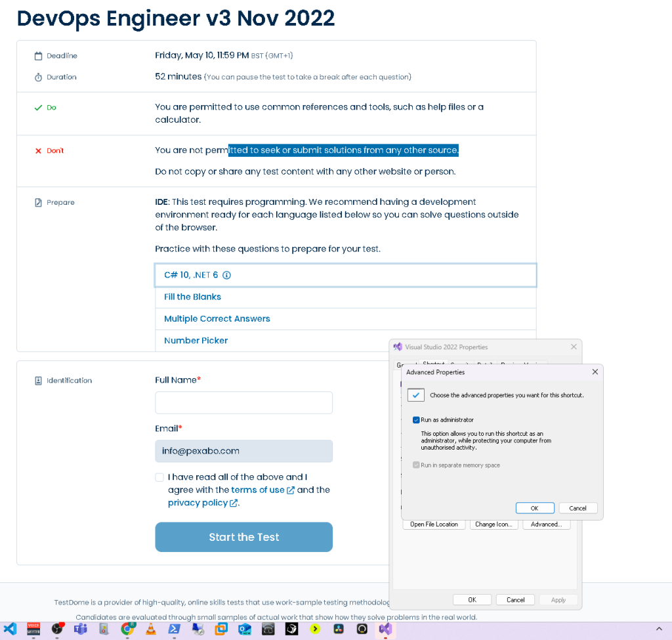Open VMware icon in the taskbar
Viewport: 672px width, 640px height.
pyautogui.click(x=221, y=629)
